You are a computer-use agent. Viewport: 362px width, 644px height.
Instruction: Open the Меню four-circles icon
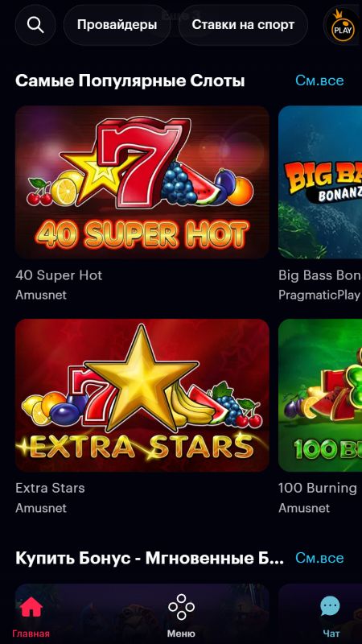pos(181,616)
